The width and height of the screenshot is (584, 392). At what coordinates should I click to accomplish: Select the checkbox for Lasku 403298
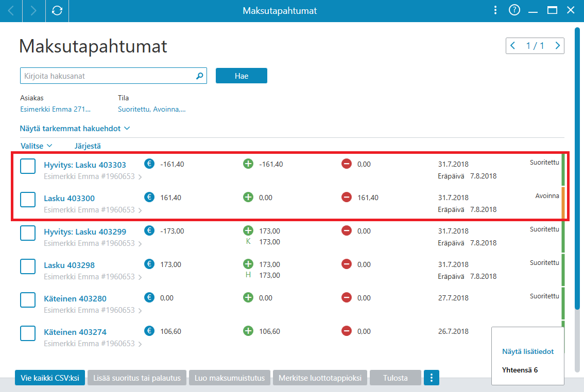[28, 266]
